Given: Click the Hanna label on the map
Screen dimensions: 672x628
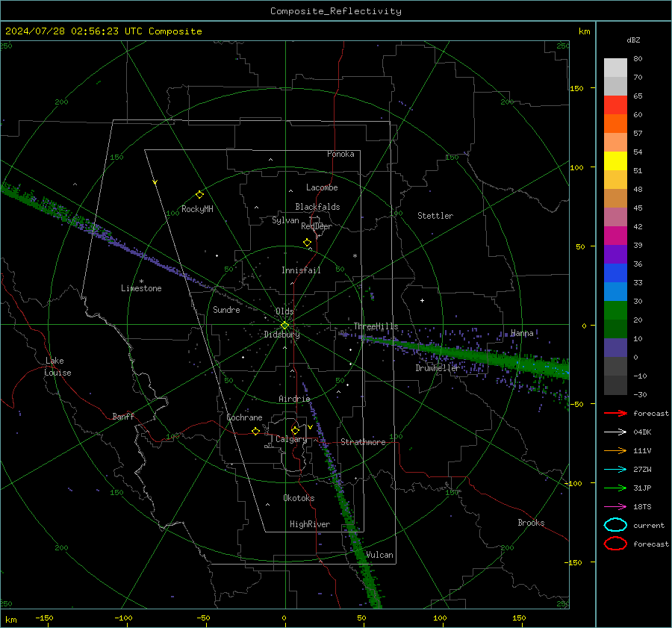Looking at the screenshot, I should click(x=522, y=333).
